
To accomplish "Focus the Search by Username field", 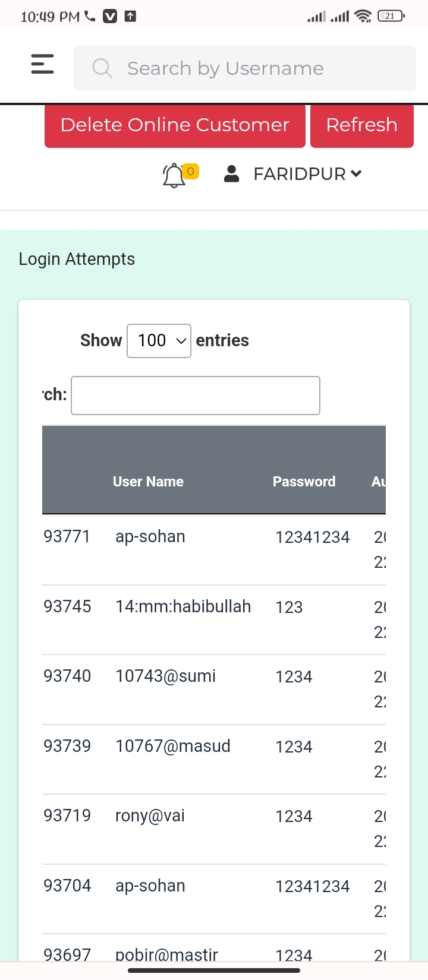I will tap(245, 68).
